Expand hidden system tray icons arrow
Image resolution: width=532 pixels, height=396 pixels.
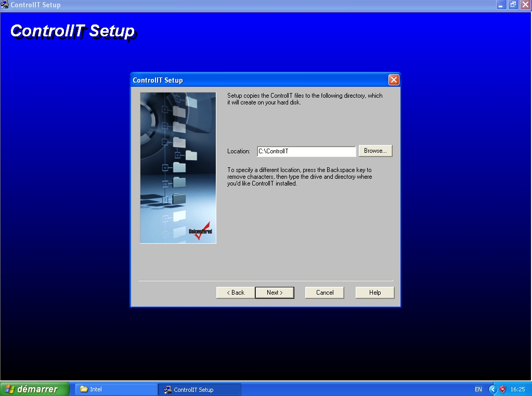click(x=492, y=389)
